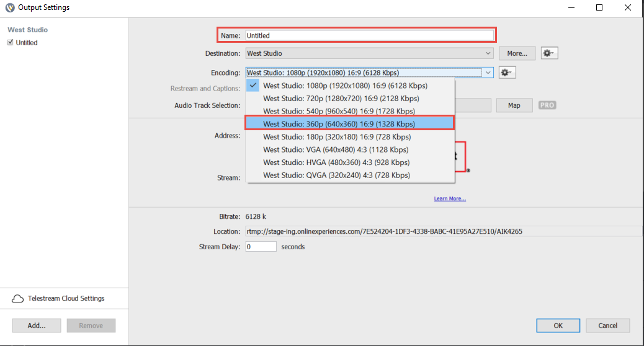This screenshot has width=644, height=346.
Task: Confirm with the OK button
Action: (558, 326)
